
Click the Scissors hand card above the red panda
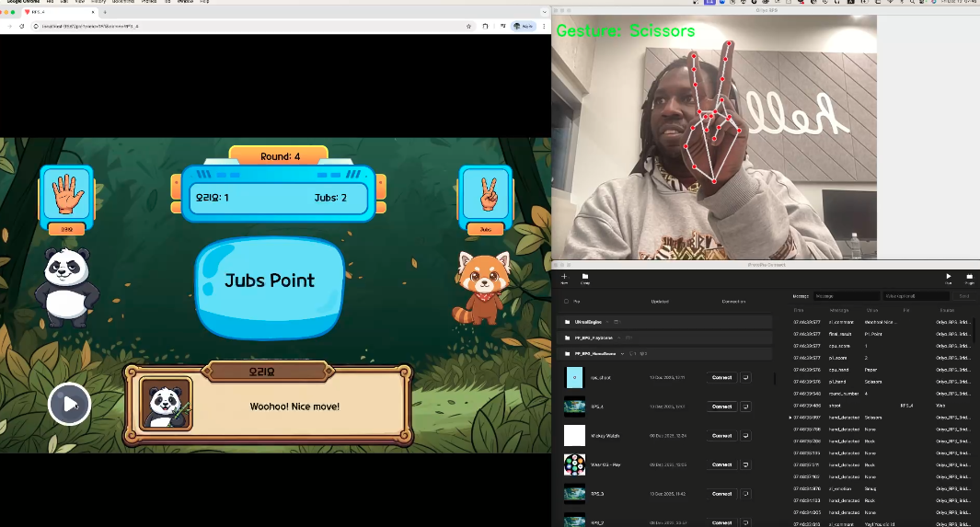click(486, 195)
